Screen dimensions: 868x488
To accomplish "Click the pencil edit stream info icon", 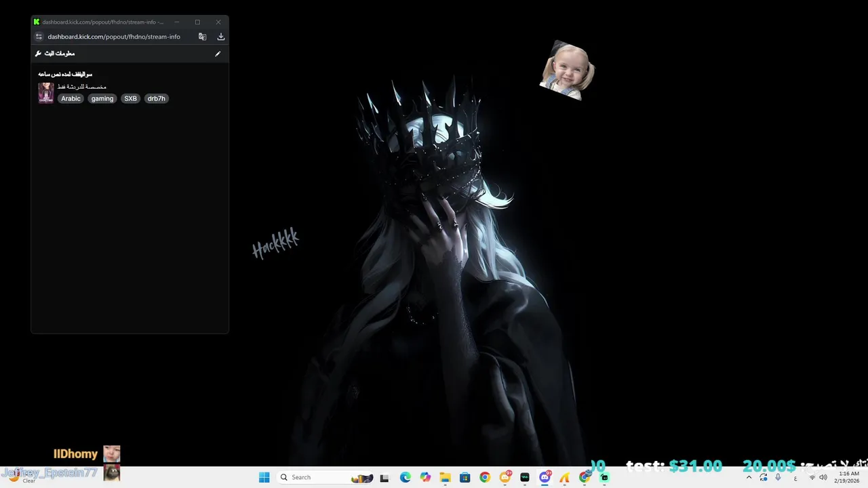I will point(218,54).
